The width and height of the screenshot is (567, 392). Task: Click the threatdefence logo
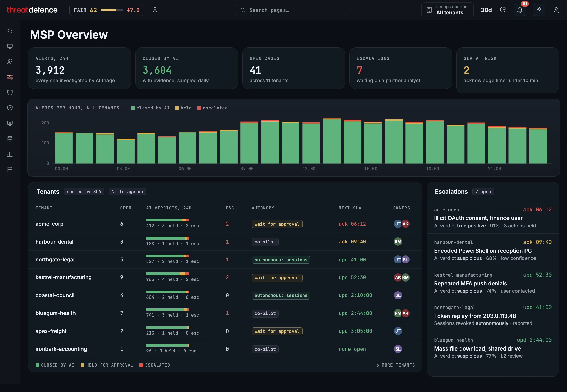point(34,10)
